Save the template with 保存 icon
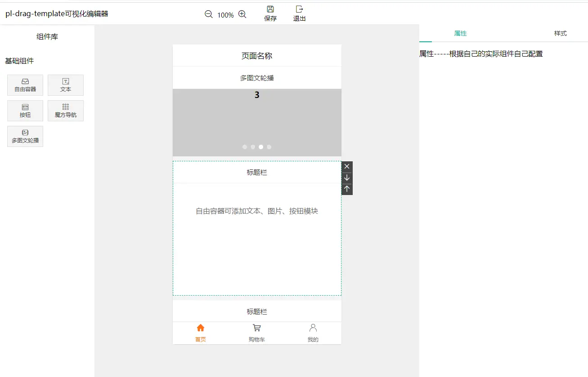The height and width of the screenshot is (377, 588). (270, 13)
